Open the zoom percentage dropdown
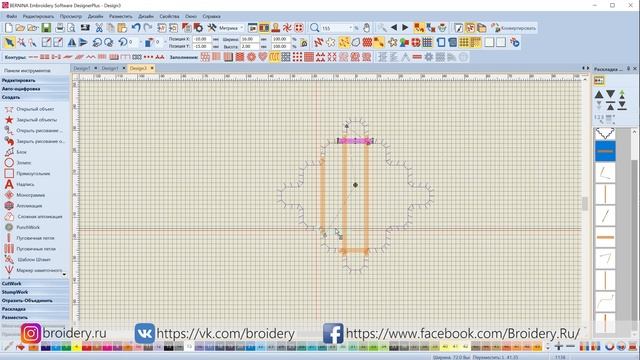The image size is (640, 360). pos(350,28)
